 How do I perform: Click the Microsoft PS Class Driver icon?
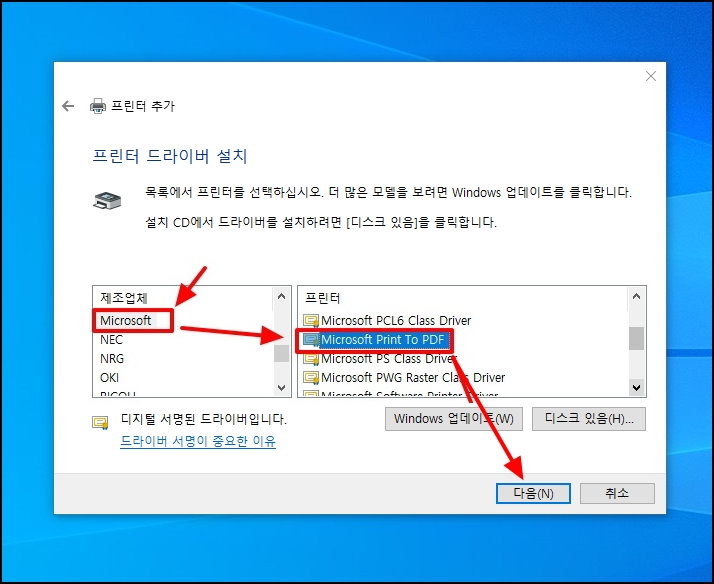pyautogui.click(x=311, y=359)
